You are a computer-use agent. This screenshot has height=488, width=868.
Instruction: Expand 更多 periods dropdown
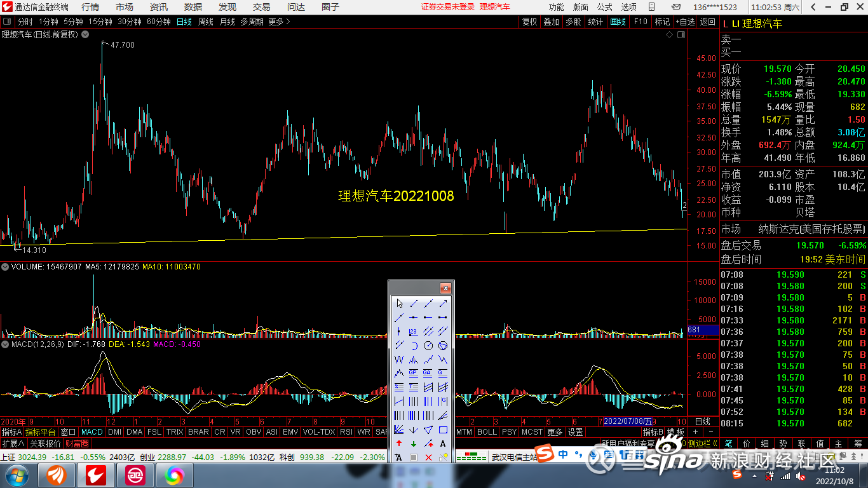(279, 22)
